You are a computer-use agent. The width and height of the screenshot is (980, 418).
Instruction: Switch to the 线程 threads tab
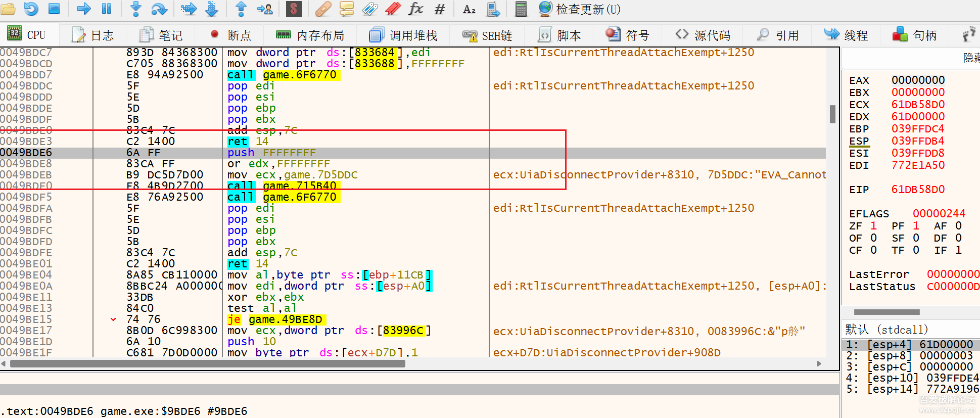tap(846, 35)
